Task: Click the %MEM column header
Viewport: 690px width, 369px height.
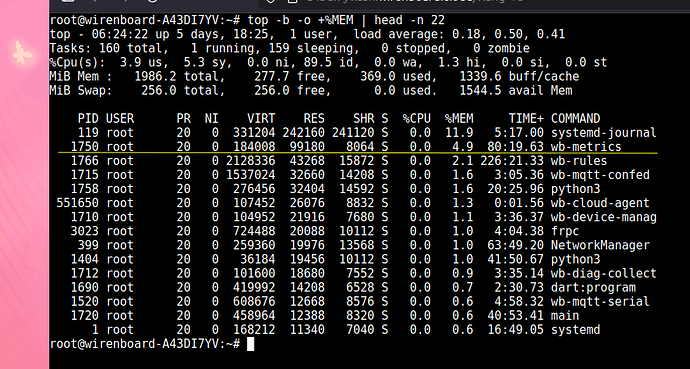Action: tap(459, 119)
